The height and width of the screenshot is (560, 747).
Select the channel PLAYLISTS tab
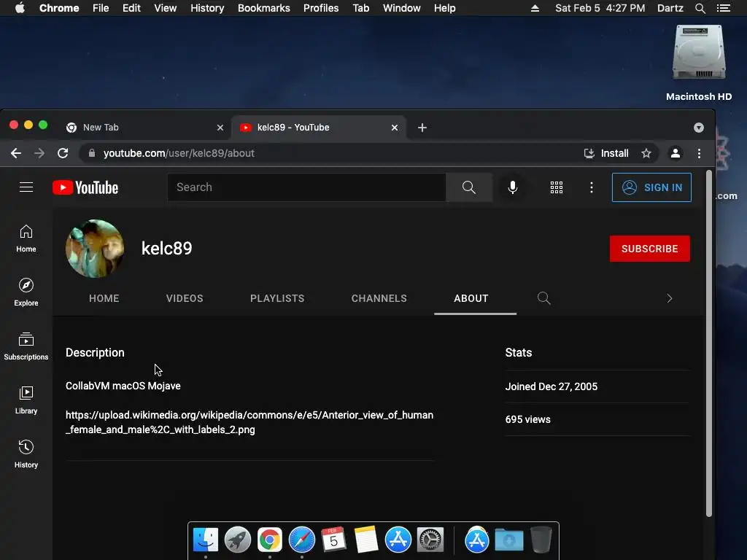coord(277,298)
